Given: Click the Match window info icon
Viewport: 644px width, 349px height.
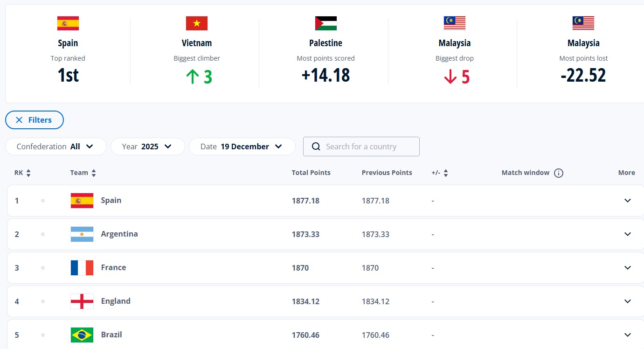Looking at the screenshot, I should click(558, 173).
